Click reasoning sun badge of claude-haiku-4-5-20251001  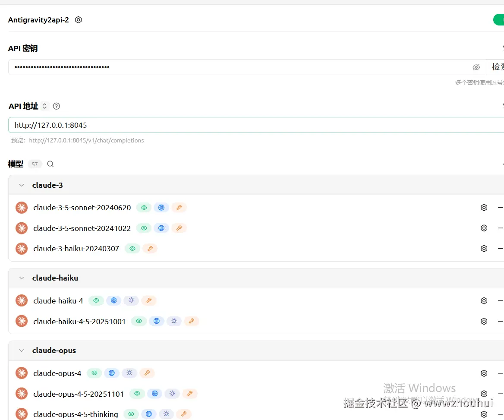(x=174, y=321)
